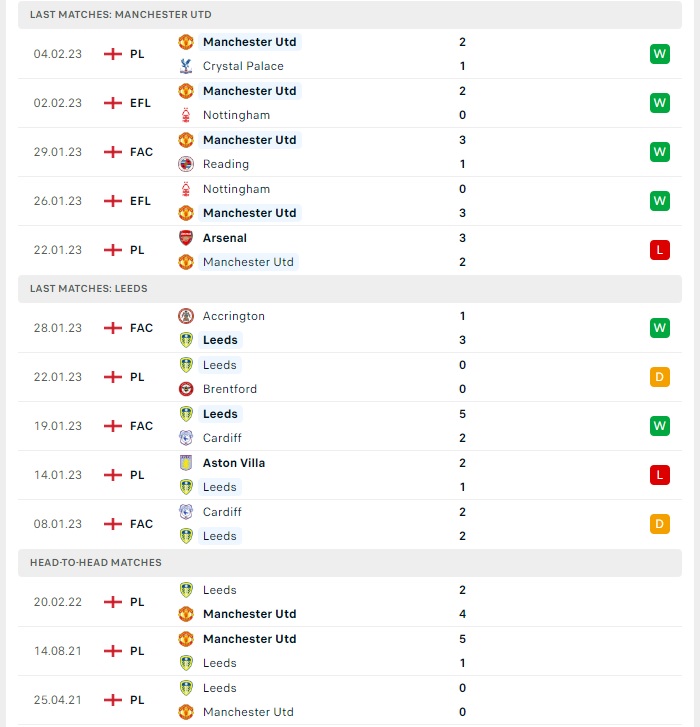Viewport: 700px width, 727px height.
Task: Click the EFL competition label for 26.01.23
Action: coord(140,201)
